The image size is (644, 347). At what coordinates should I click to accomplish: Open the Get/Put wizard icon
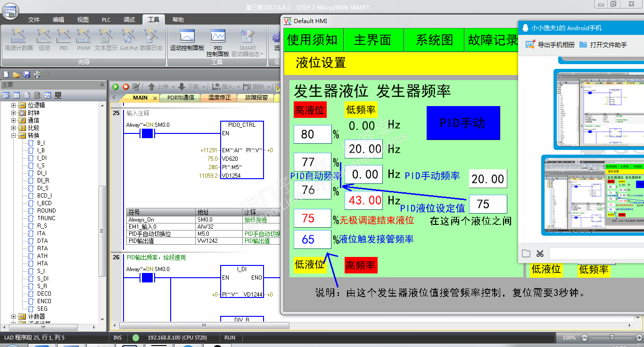tap(129, 40)
